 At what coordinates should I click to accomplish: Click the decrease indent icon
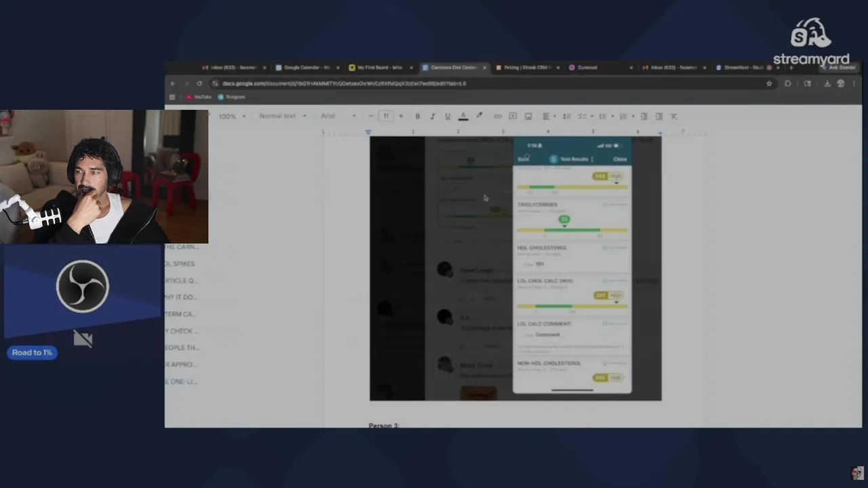pyautogui.click(x=644, y=116)
